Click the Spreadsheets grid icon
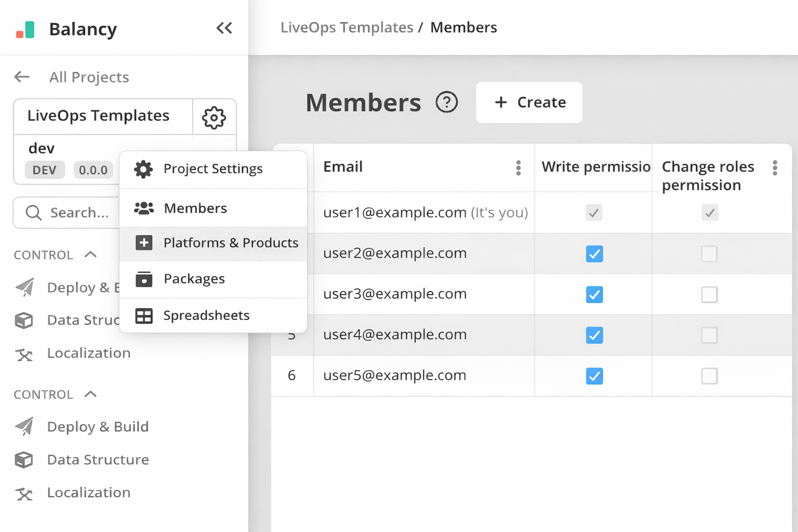This screenshot has height=532, width=798. (144, 315)
